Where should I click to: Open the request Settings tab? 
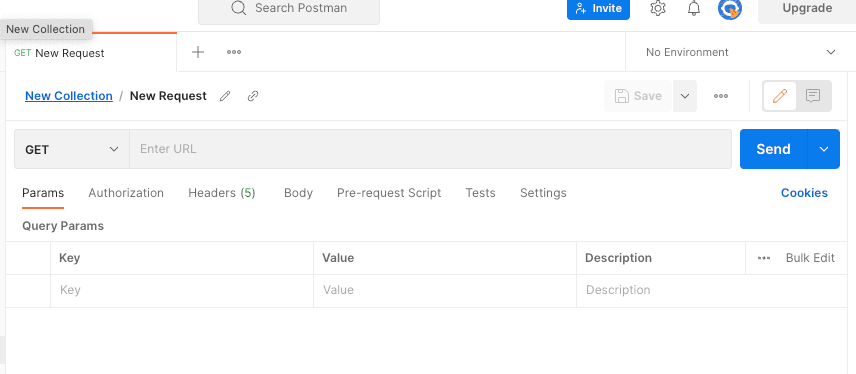coord(543,193)
